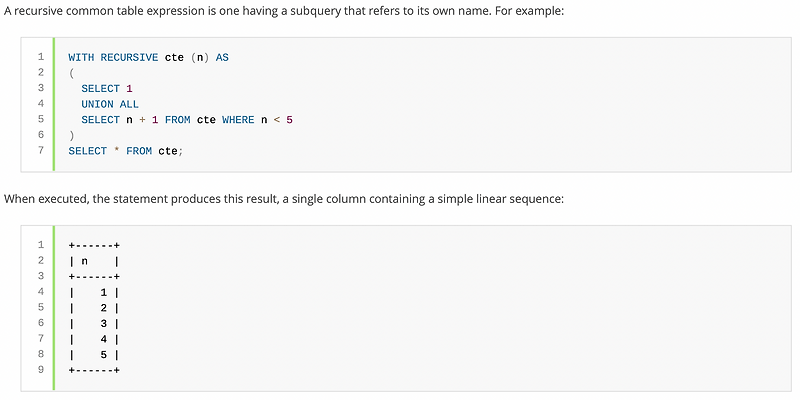Click the top border line of the result table

(x=94, y=245)
